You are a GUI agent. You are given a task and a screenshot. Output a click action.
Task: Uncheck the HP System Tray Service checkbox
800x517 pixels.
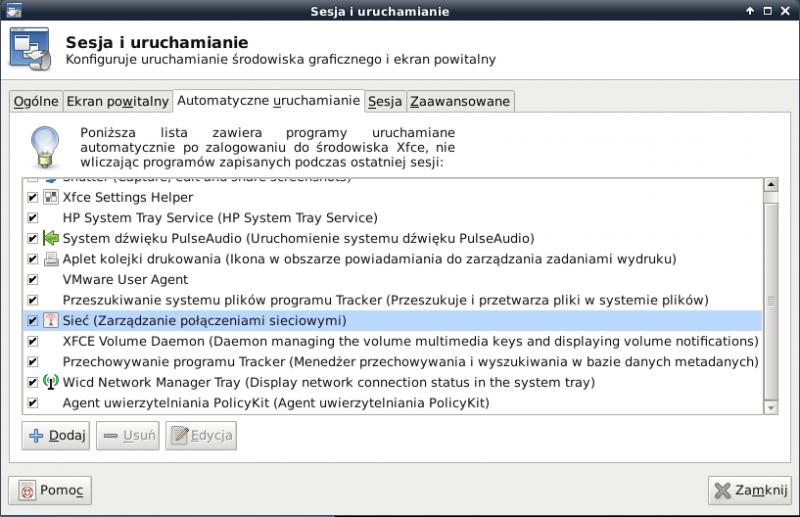pos(32,217)
